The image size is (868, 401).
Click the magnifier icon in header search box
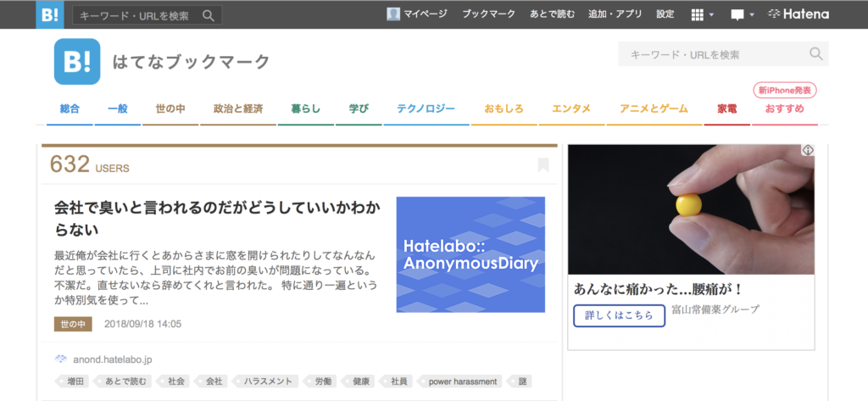pos(815,54)
